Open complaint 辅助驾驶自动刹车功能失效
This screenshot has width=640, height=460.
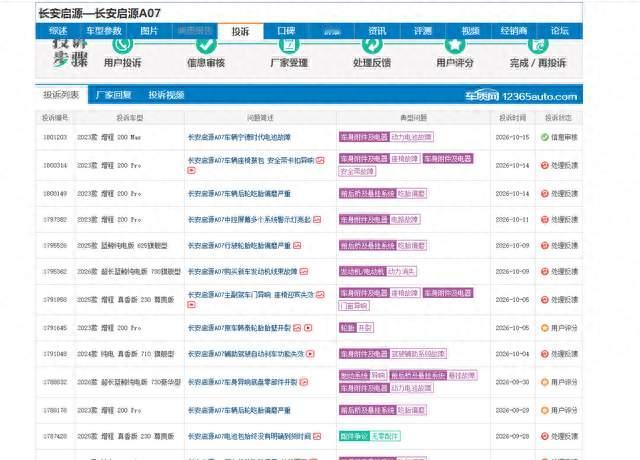[246, 354]
